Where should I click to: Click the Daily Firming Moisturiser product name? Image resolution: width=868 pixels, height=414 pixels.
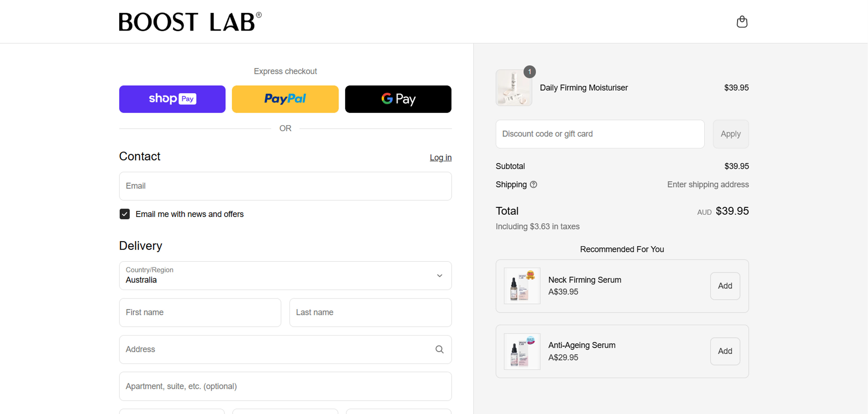[584, 88]
